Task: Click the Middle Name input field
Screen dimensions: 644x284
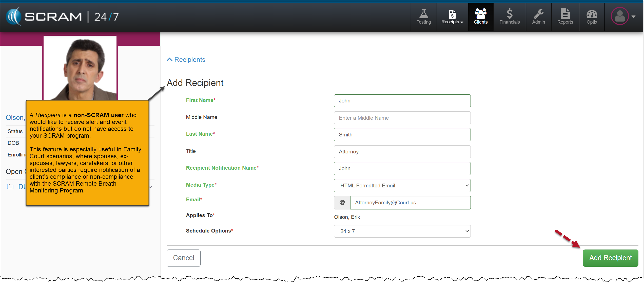Action: [x=402, y=118]
